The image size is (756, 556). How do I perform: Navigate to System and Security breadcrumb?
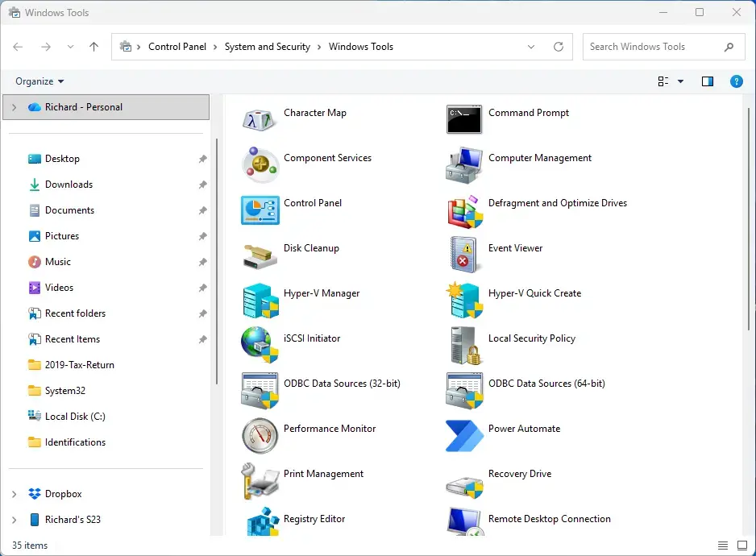[267, 47]
